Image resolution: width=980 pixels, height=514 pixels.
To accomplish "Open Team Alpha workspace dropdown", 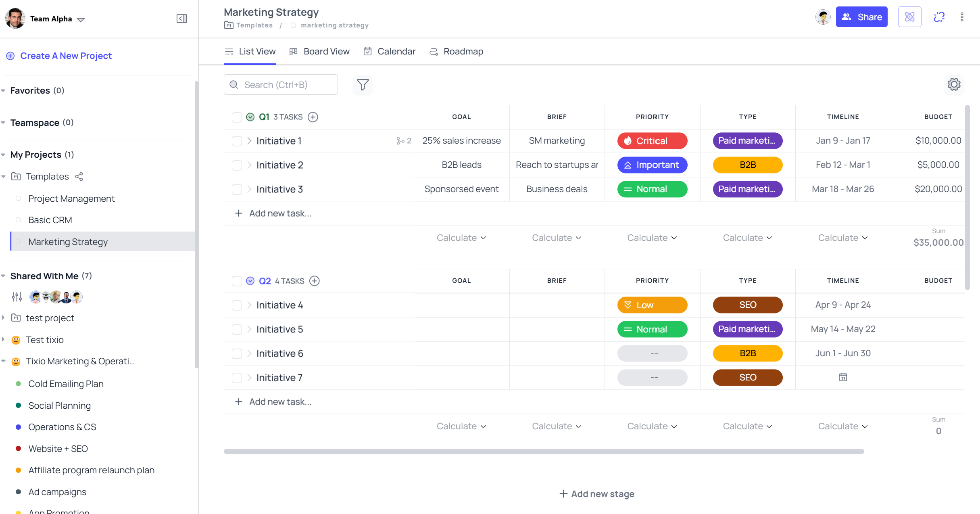I will pos(81,19).
